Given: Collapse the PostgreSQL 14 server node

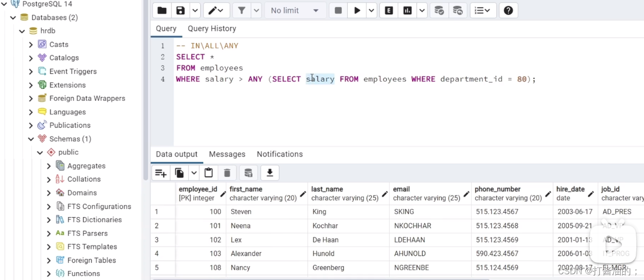Looking at the screenshot, I should (x=4, y=4).
